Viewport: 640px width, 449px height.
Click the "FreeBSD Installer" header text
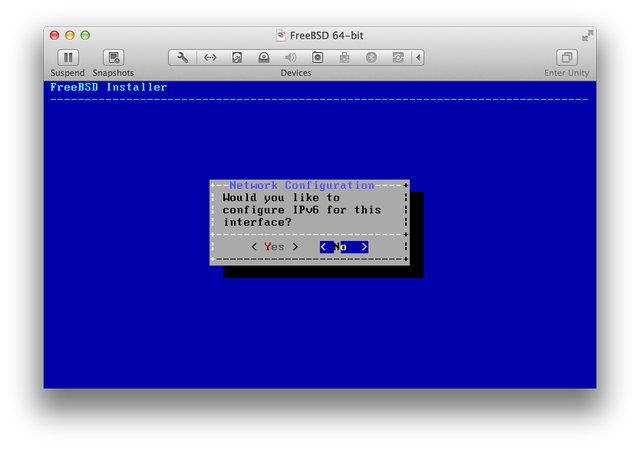click(109, 87)
